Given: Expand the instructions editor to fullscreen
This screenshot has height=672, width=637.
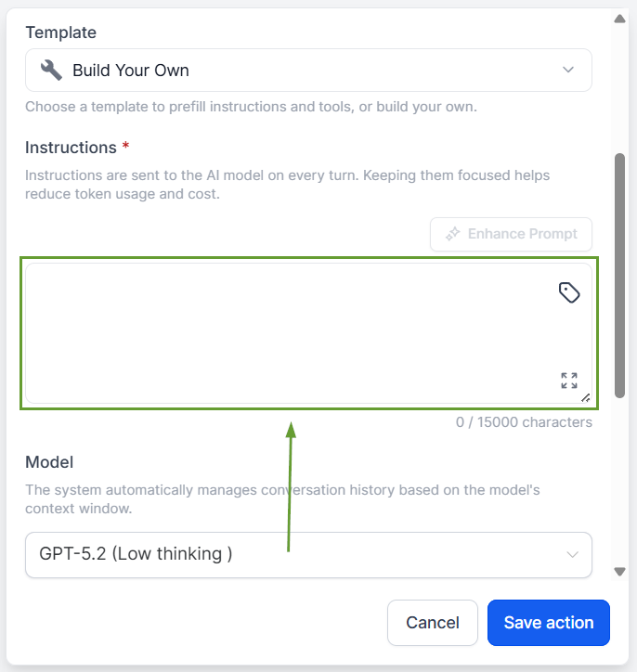Looking at the screenshot, I should point(569,380).
